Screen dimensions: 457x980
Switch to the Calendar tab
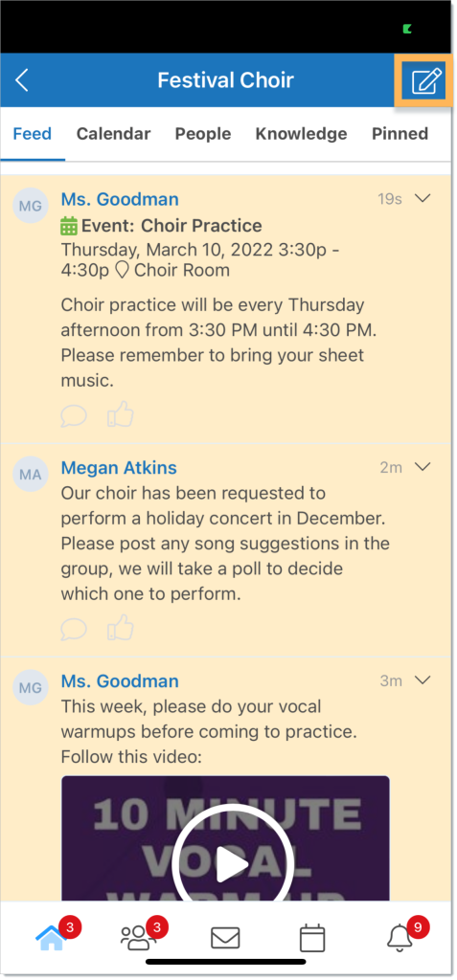[x=113, y=134]
